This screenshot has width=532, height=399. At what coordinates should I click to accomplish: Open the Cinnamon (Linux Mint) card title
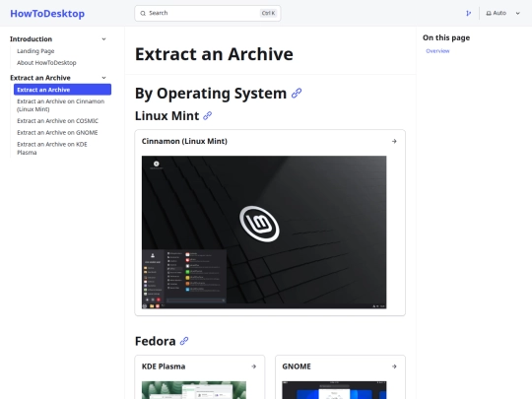tap(184, 141)
